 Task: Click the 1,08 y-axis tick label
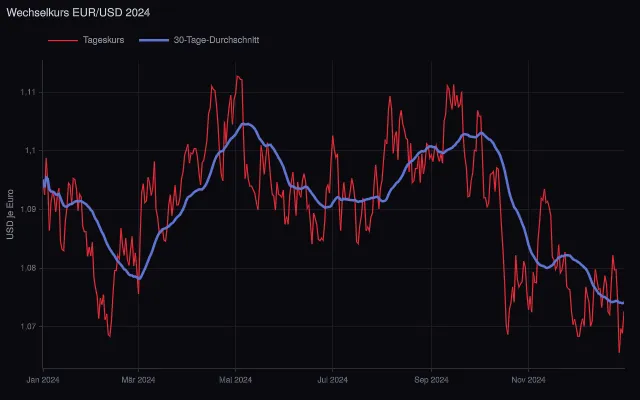pos(28,268)
